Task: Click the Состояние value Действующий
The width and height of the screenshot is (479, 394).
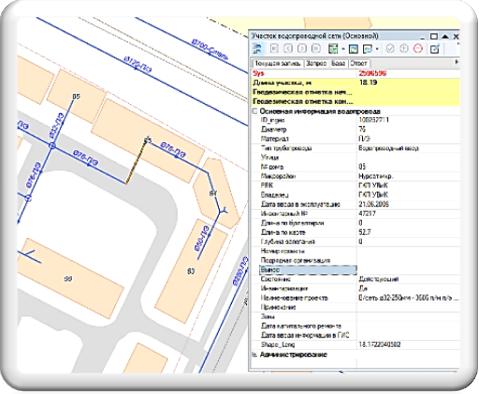Action: click(x=379, y=279)
